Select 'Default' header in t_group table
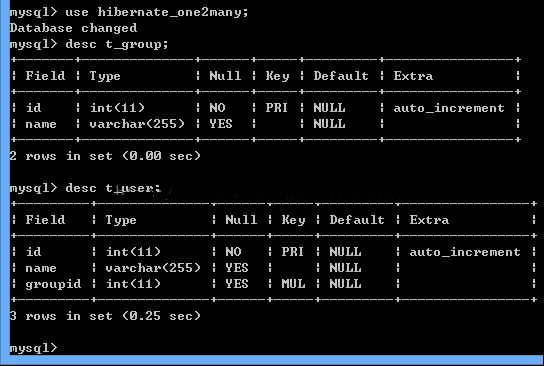The height and width of the screenshot is (366, 544). 341,76
